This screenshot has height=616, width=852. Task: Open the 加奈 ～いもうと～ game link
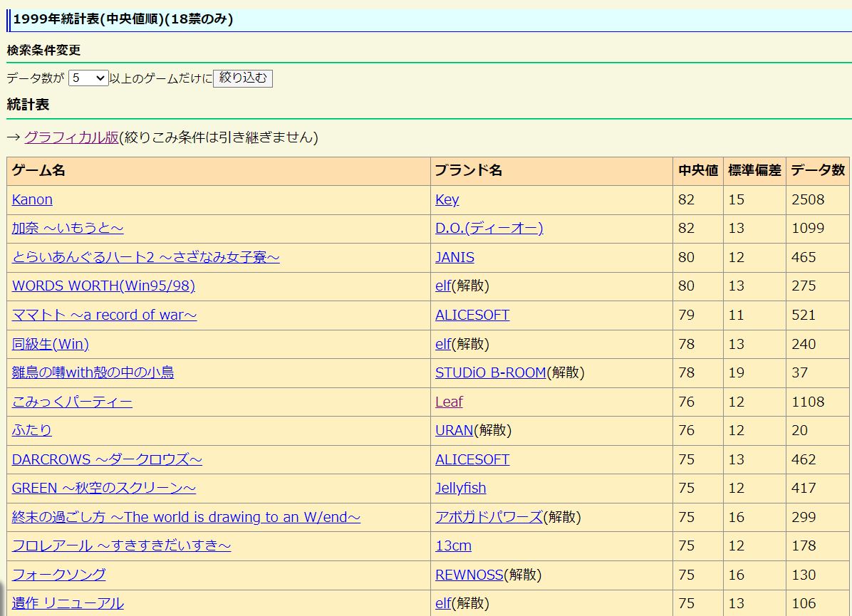(68, 228)
